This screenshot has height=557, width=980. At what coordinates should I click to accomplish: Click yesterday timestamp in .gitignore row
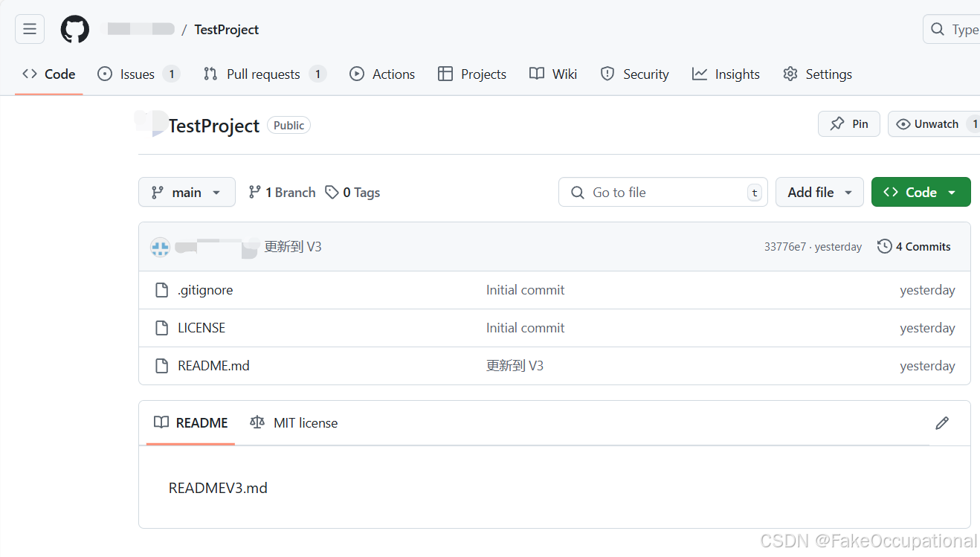pyautogui.click(x=927, y=290)
